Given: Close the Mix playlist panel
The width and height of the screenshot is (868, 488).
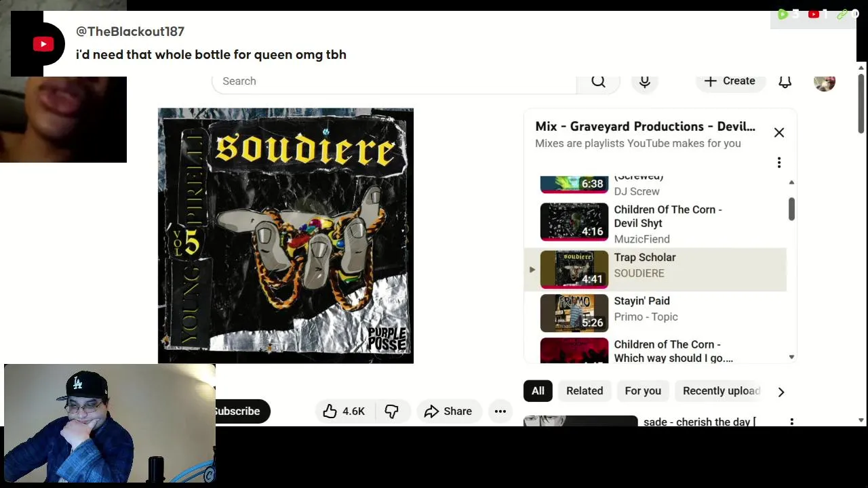Looking at the screenshot, I should pos(779,133).
